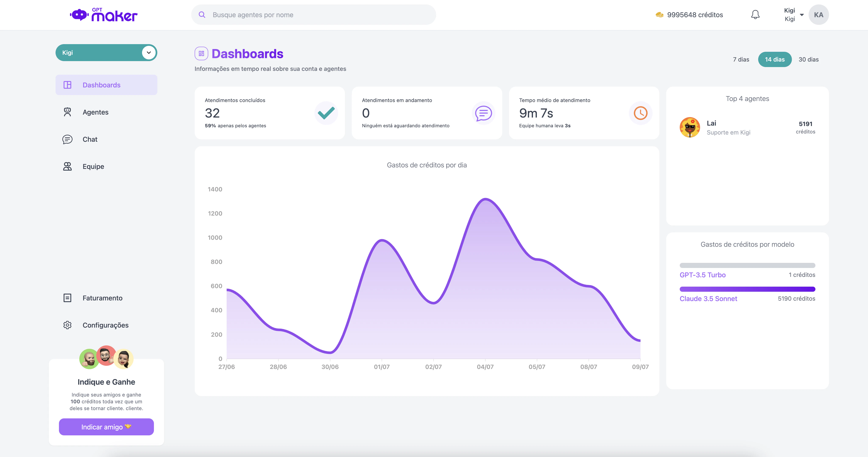Image resolution: width=868 pixels, height=457 pixels.
Task: Click the Chat bubble icon in sidebar
Action: tap(67, 139)
